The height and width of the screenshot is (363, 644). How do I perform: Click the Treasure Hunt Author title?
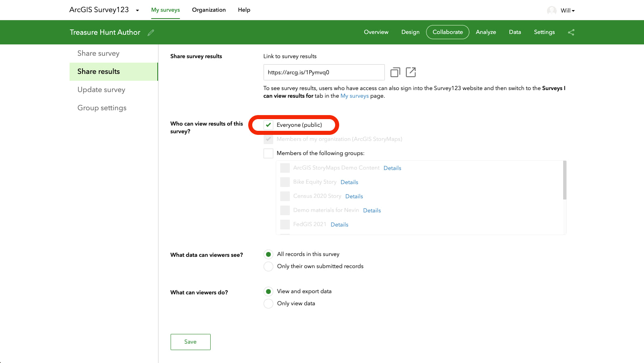point(105,32)
